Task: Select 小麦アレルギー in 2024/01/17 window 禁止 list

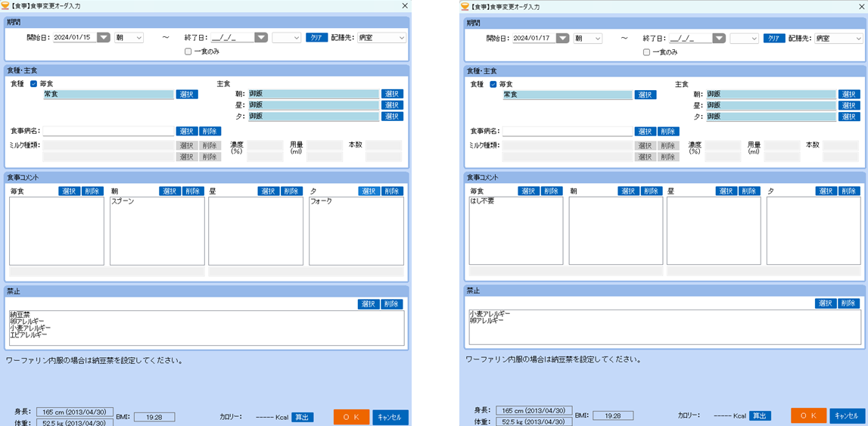Action: pyautogui.click(x=489, y=314)
